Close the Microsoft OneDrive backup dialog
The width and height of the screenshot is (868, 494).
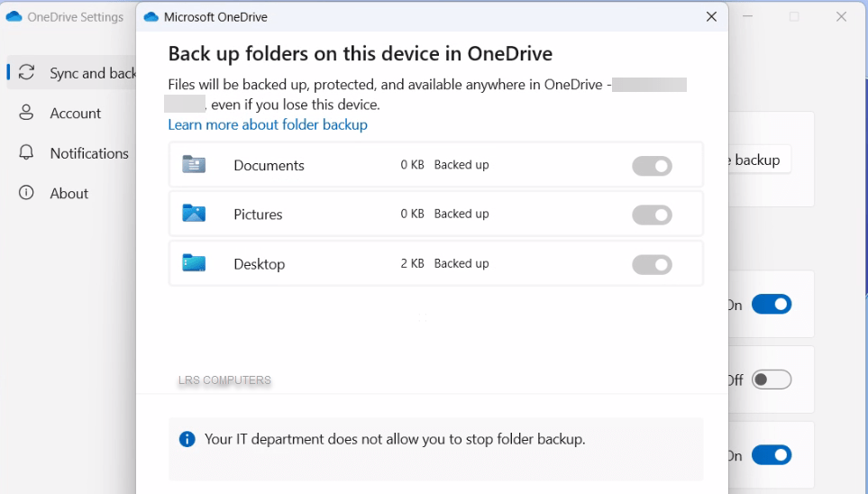(711, 17)
